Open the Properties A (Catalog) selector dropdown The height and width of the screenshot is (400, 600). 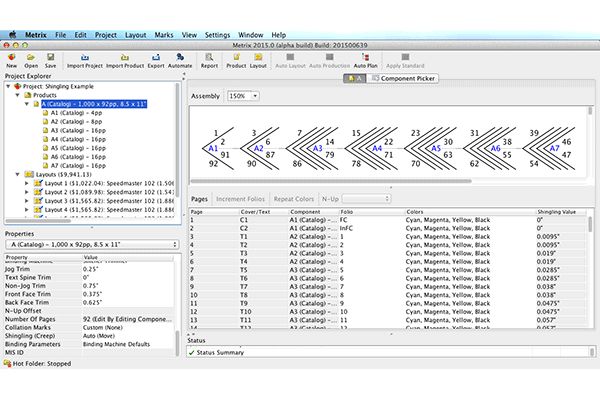click(92, 244)
